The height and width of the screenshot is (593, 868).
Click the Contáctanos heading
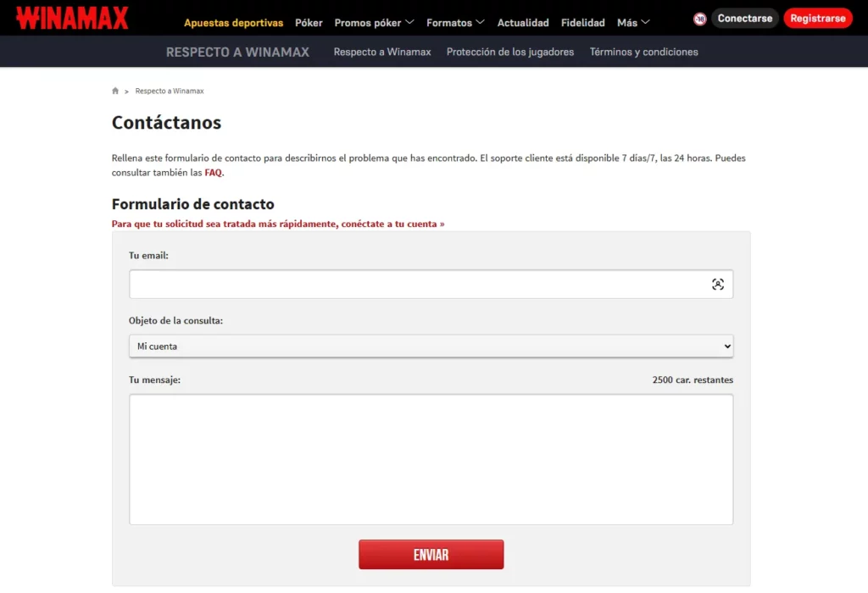coord(167,122)
